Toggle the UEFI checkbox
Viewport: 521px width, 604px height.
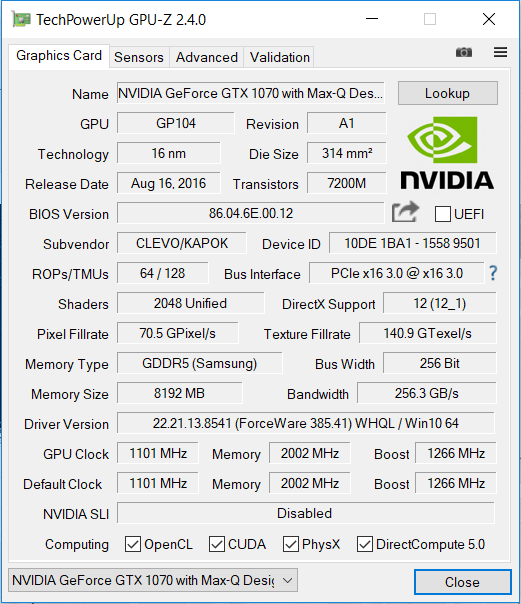tap(442, 214)
